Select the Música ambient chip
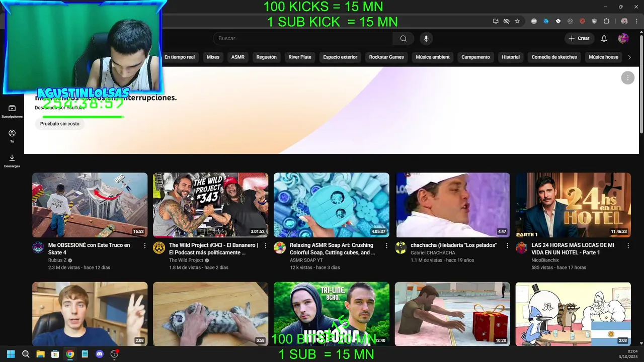Image resolution: width=644 pixels, height=362 pixels. 433,57
